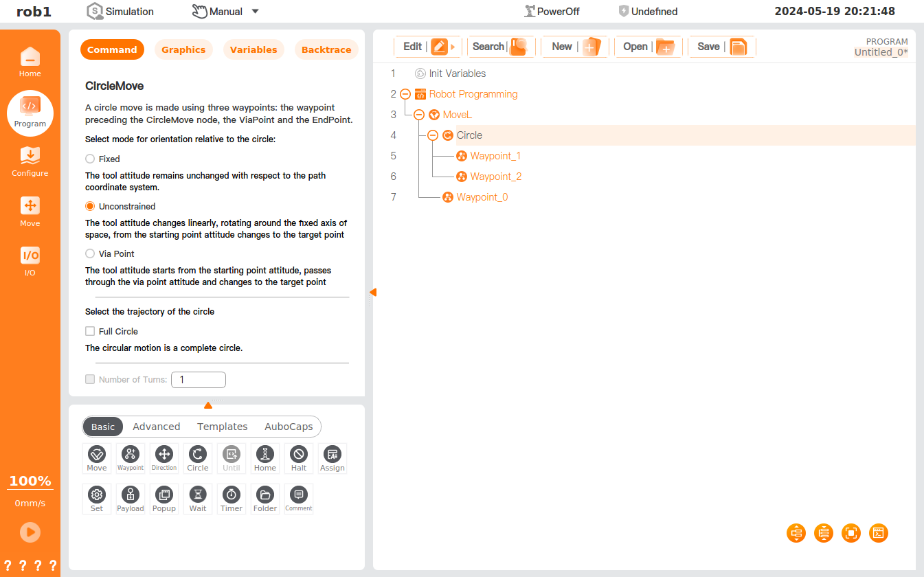Click the Payload command icon
The height and width of the screenshot is (577, 924).
131,499
